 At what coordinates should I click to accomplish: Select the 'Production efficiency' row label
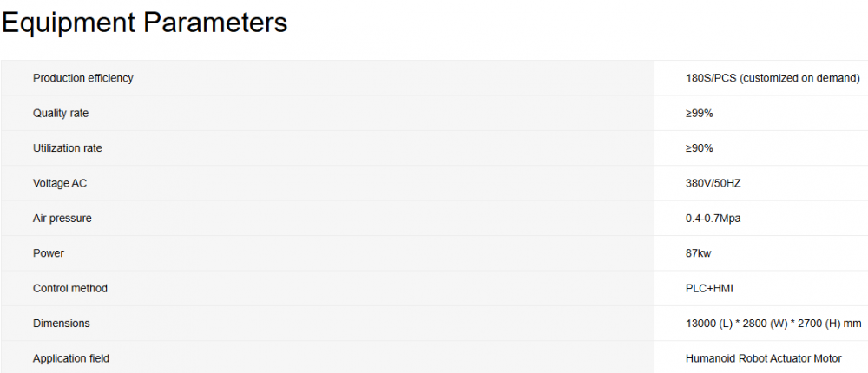tap(83, 78)
